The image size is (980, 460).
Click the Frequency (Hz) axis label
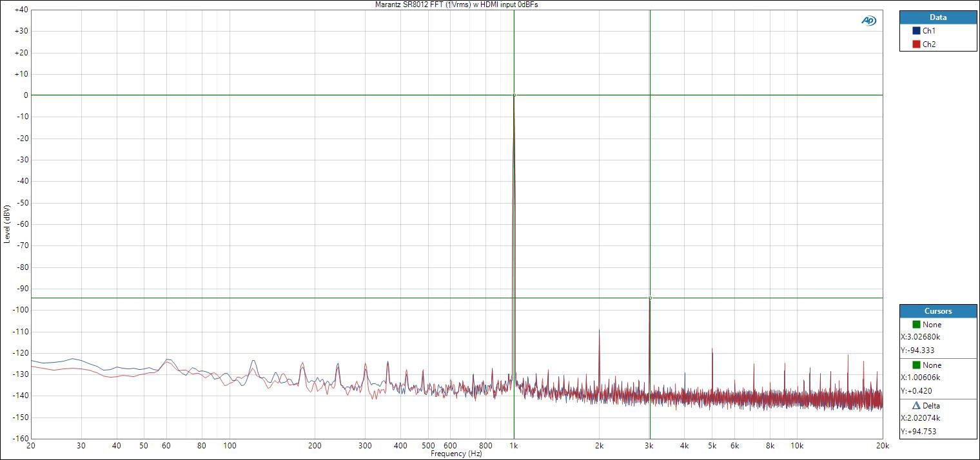(457, 454)
